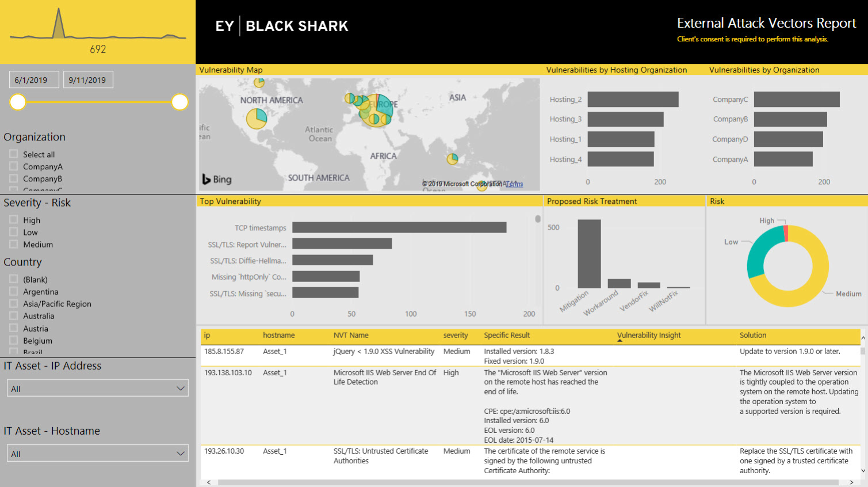Enable the Argentina country filter
The width and height of the screenshot is (868, 487).
pyautogui.click(x=14, y=291)
